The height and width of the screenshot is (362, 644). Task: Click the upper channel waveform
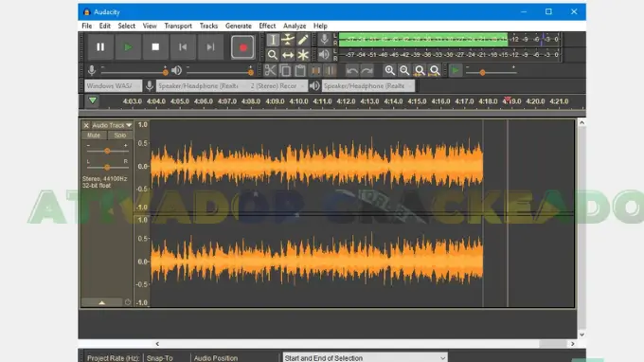coord(316,166)
